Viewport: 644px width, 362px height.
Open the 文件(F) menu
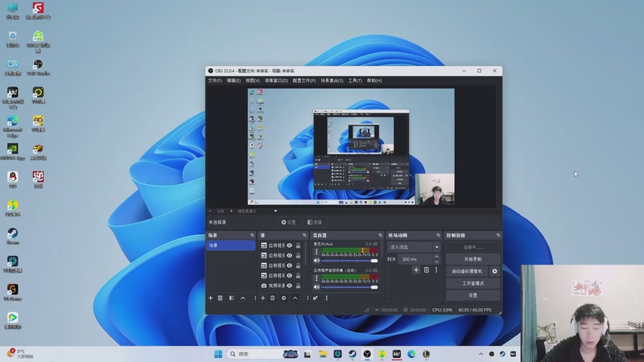tap(215, 80)
